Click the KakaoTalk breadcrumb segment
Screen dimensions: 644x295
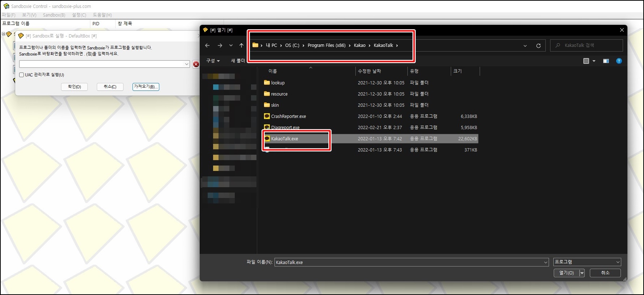383,45
